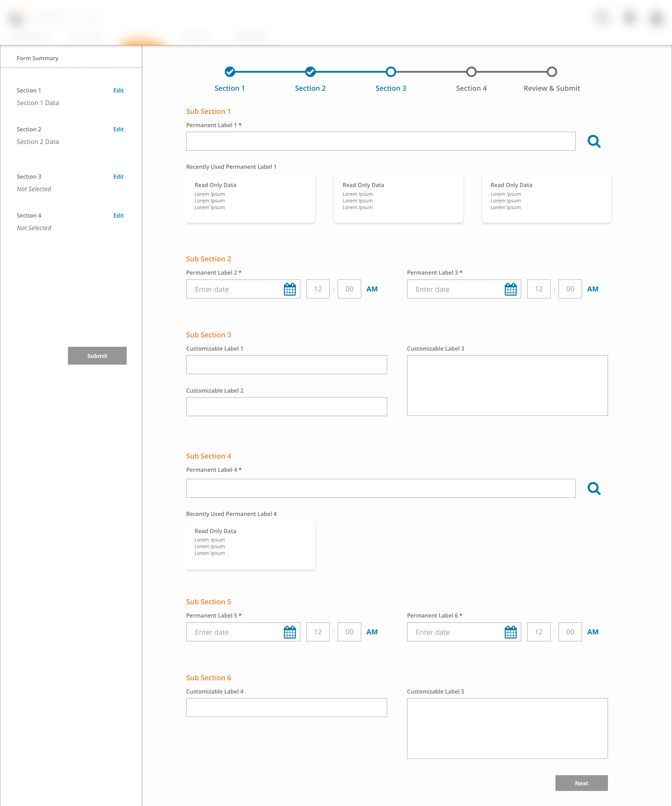672x806 pixels.
Task: Click search icon beside Permanent Label 1
Action: tap(594, 141)
